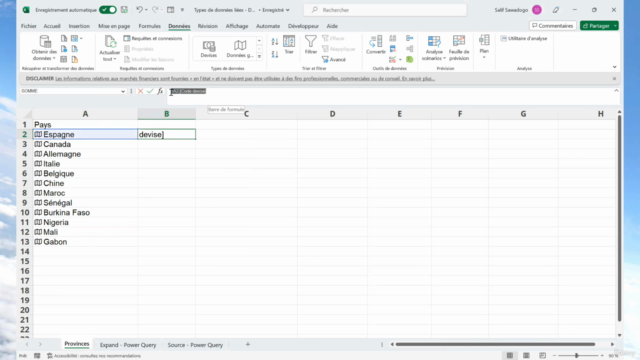Image resolution: width=640 pixels, height=360 pixels.
Task: Click the pen drawing icon in title bar
Action: [x=556, y=10]
